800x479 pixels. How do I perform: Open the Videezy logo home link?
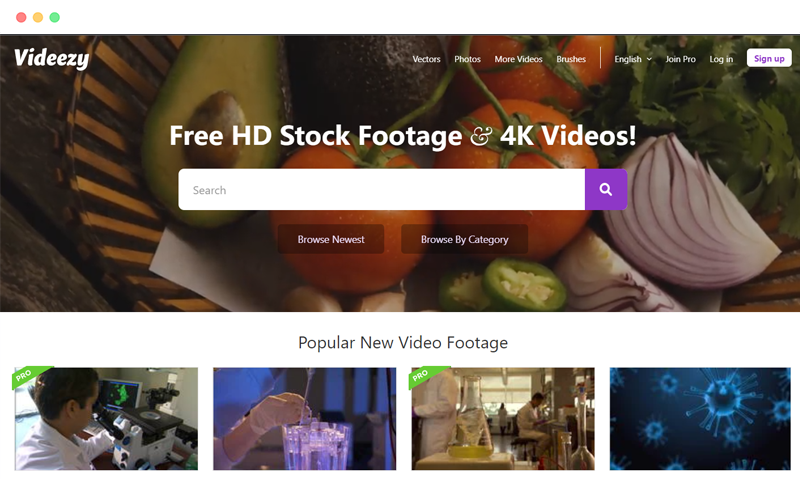[x=52, y=59]
